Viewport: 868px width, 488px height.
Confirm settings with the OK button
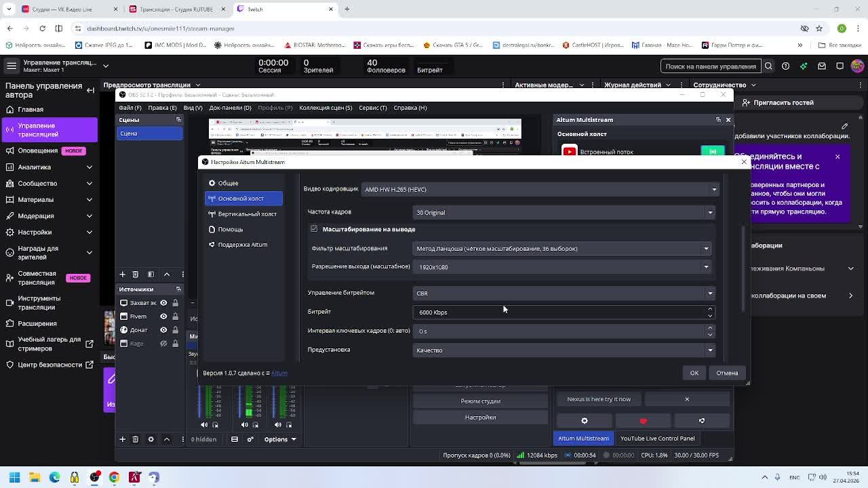pyautogui.click(x=694, y=373)
